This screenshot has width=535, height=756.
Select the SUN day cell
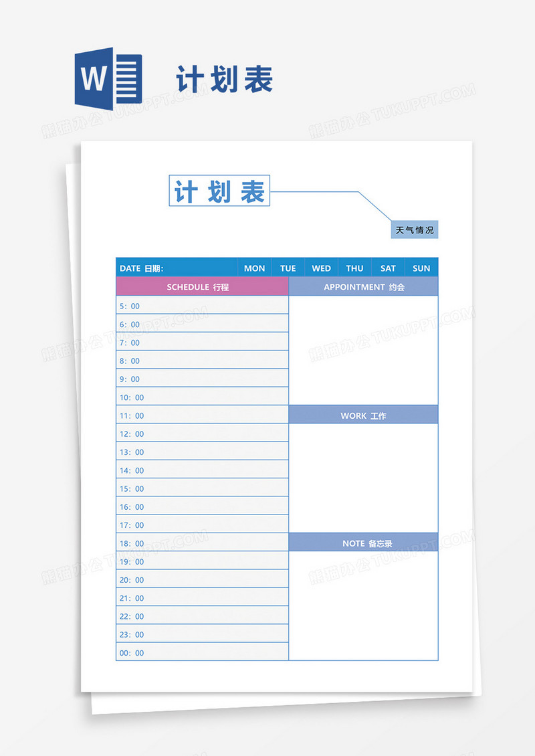[421, 268]
